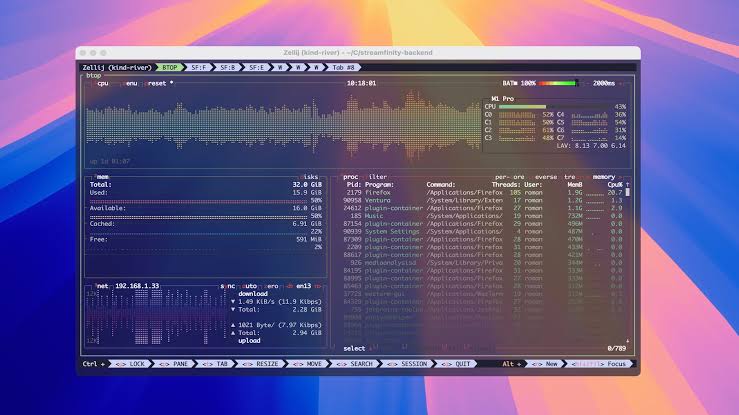Click the overall CPU usage bar
This screenshot has width=739, height=415.
click(555, 107)
